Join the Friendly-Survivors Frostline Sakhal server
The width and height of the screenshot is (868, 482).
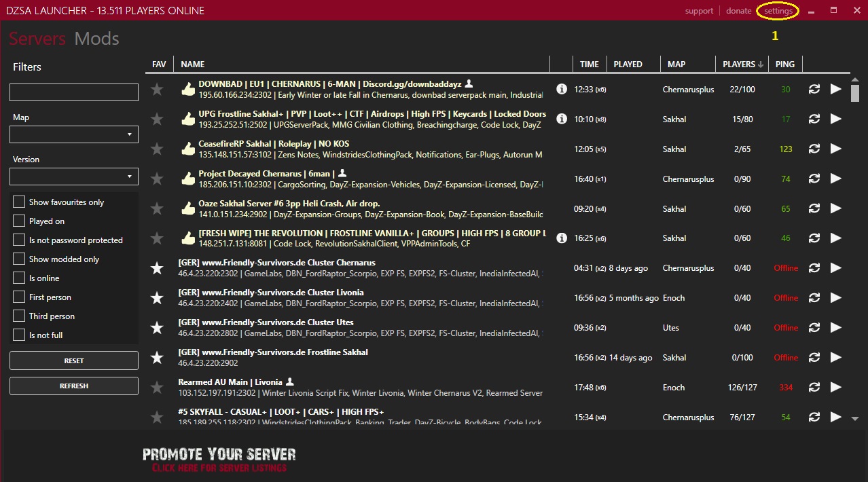click(x=836, y=357)
